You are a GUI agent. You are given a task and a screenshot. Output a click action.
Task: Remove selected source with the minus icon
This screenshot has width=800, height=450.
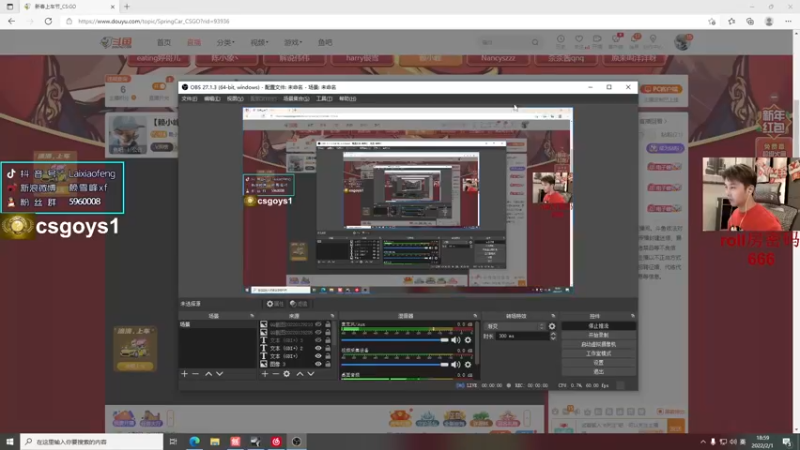pos(276,374)
